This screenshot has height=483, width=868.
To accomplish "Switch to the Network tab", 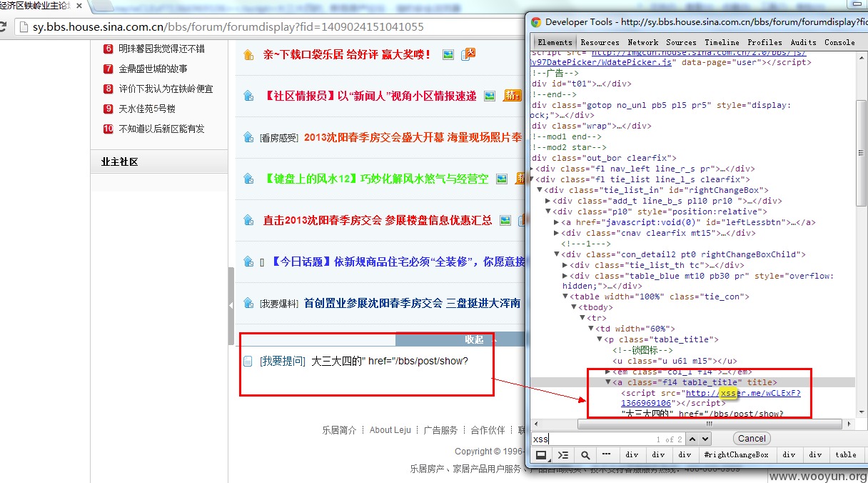I will [x=643, y=42].
